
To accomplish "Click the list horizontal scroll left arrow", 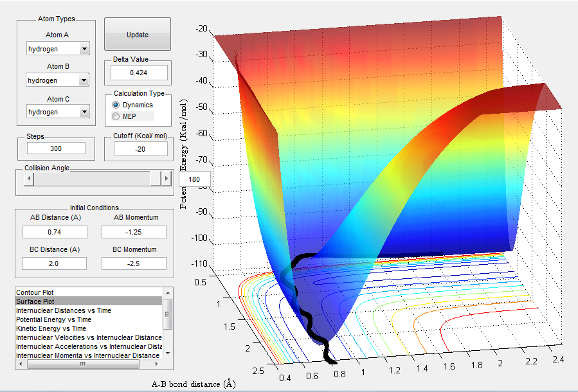I will [21, 364].
